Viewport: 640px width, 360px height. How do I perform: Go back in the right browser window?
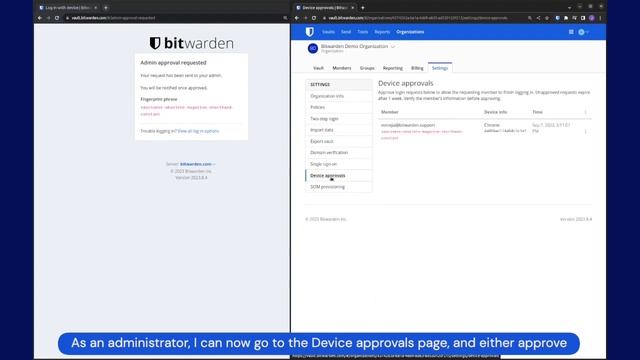coord(297,18)
